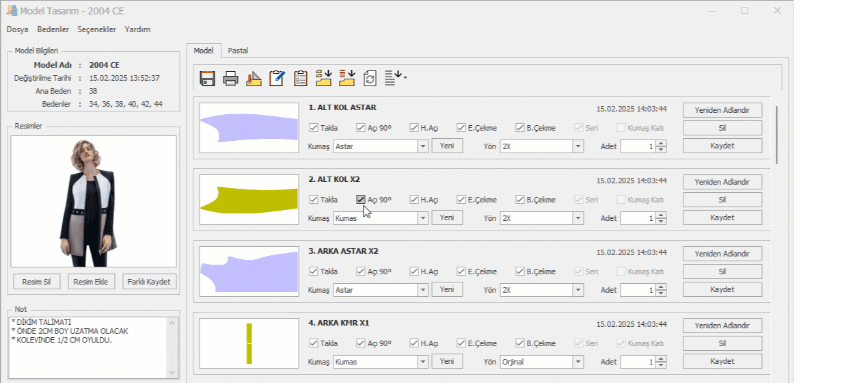Click the printer icon in the toolbar
Viewport: 868px width, 383px height.
(231, 79)
